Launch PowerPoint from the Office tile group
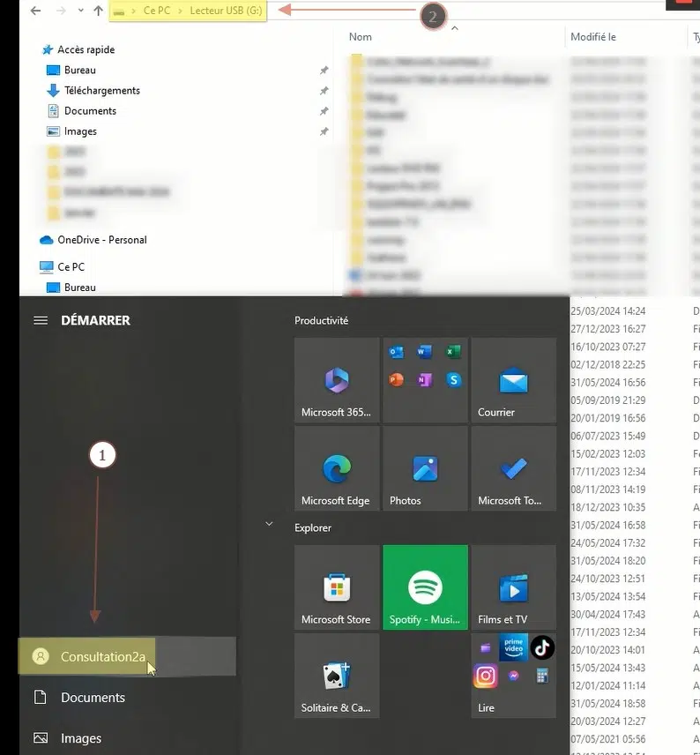Image resolution: width=700 pixels, height=755 pixels. pyautogui.click(x=396, y=380)
